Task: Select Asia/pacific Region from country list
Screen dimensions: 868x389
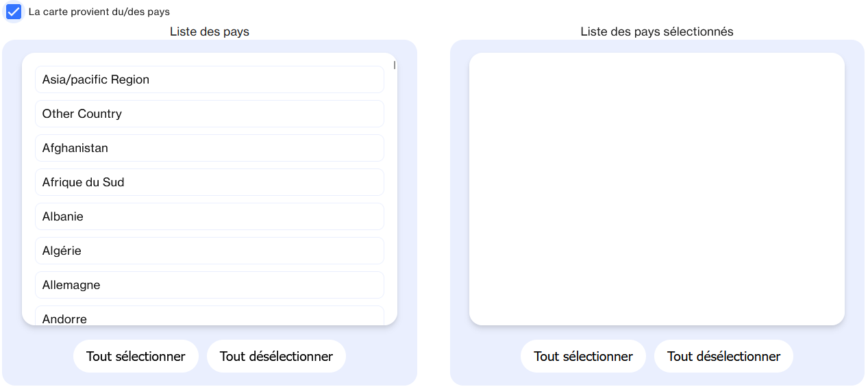Action: pos(209,79)
